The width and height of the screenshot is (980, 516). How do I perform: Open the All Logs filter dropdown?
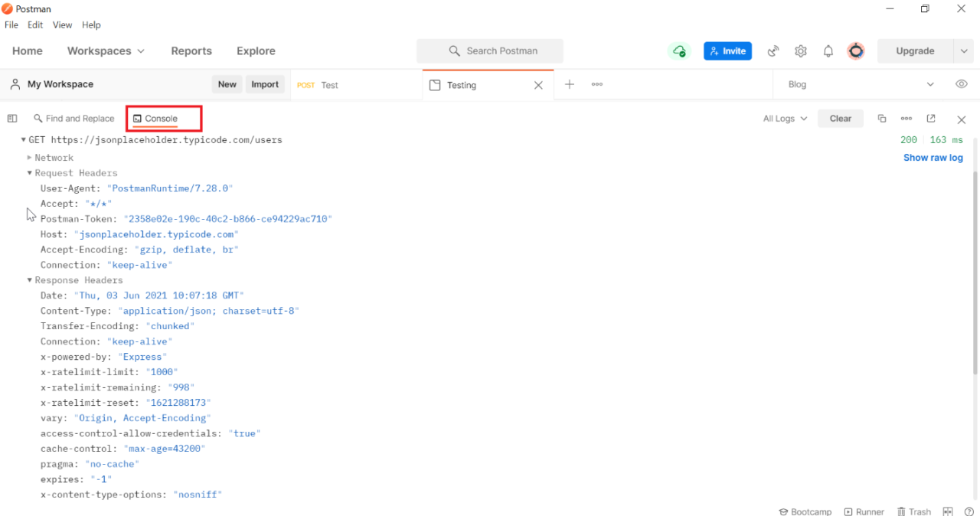785,119
